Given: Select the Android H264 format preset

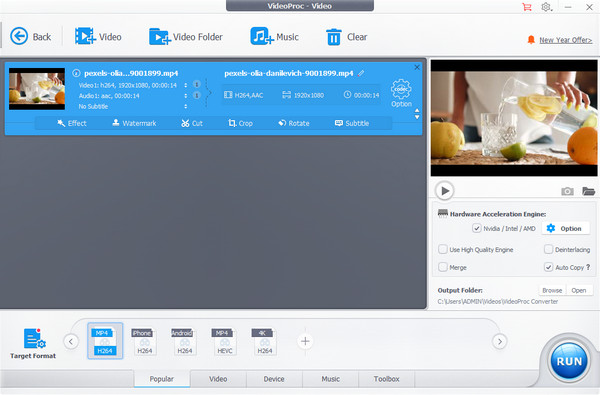Looking at the screenshot, I should (x=184, y=341).
